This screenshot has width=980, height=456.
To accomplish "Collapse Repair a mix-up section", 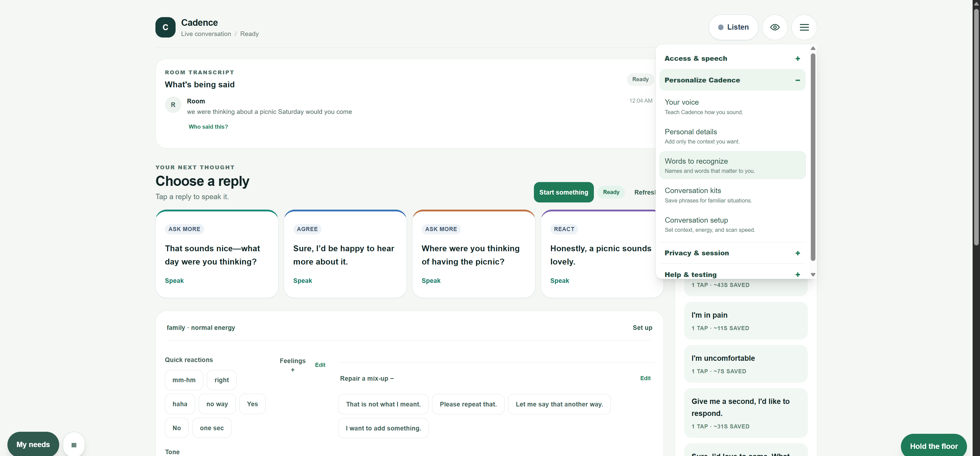I will 367,378.
